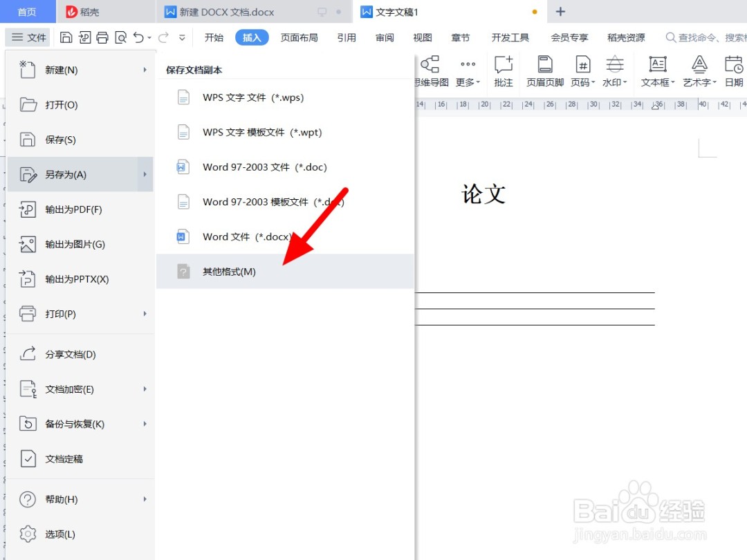Viewport: 747px width, 560px height.
Task: Open the quick access toolbar customize arrow
Action: (182, 37)
